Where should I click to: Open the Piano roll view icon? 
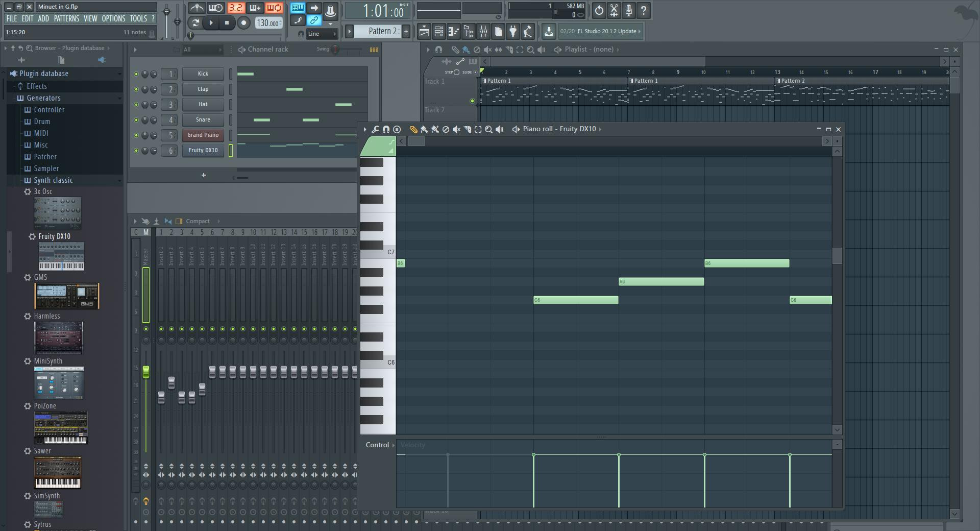pos(453,32)
